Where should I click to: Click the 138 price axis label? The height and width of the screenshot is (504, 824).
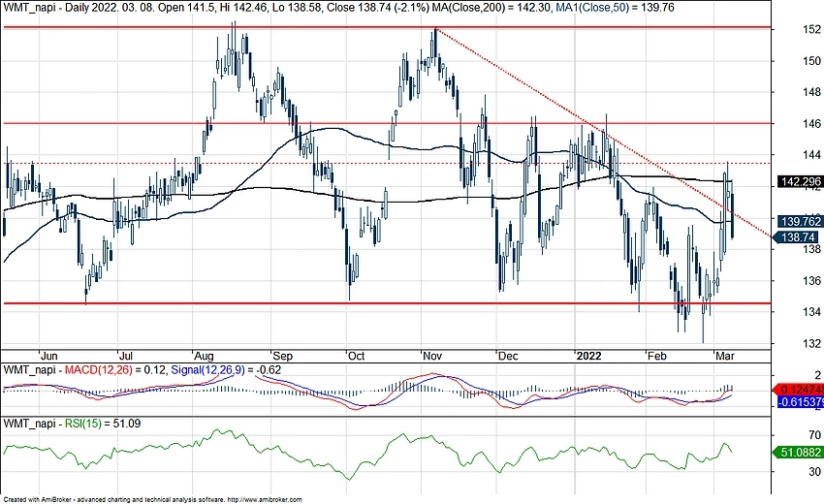(x=812, y=249)
